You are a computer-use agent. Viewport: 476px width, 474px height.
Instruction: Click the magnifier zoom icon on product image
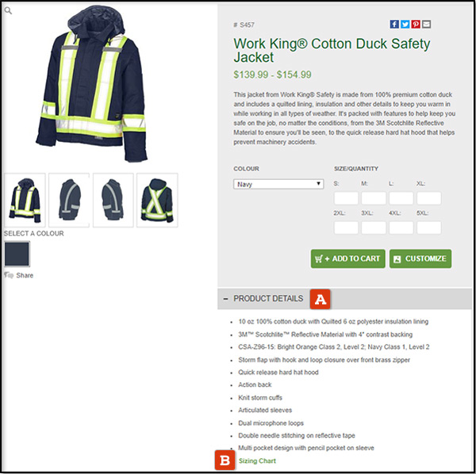pos(8,11)
